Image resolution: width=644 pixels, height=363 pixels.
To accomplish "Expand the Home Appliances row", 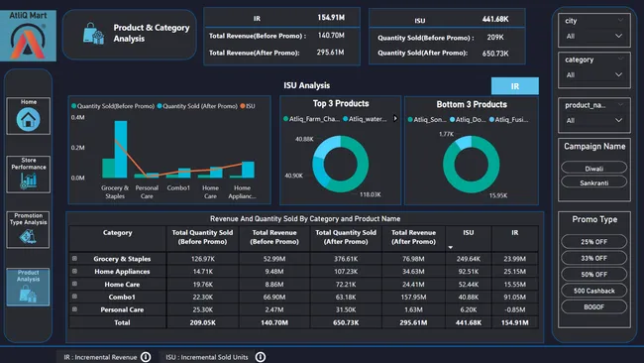I will pos(74,272).
